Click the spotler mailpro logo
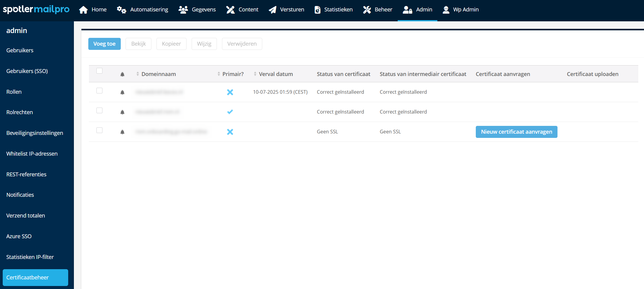 pyautogui.click(x=36, y=10)
